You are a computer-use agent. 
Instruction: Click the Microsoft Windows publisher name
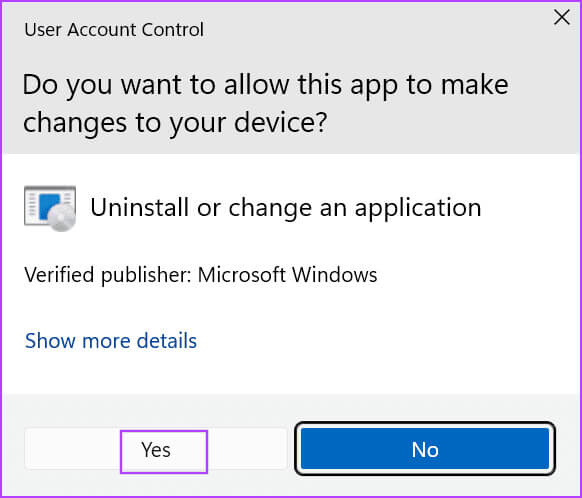(x=287, y=275)
